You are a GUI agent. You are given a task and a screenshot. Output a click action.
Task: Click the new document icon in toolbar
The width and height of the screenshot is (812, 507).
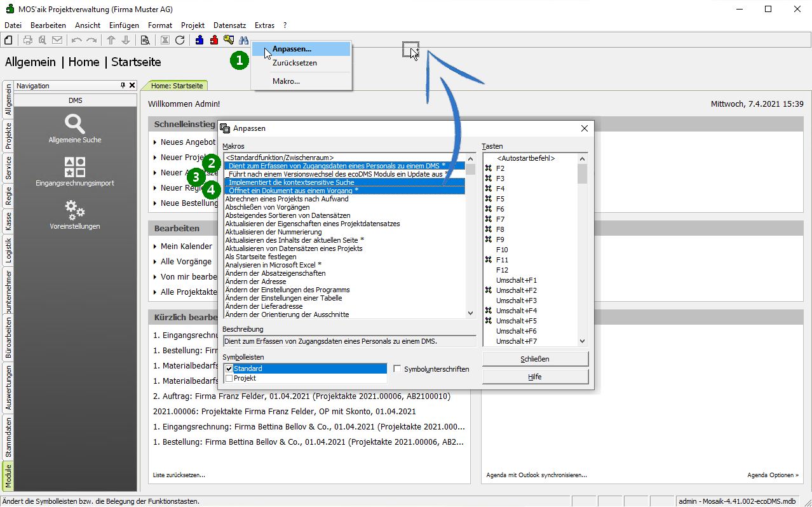pos(9,40)
